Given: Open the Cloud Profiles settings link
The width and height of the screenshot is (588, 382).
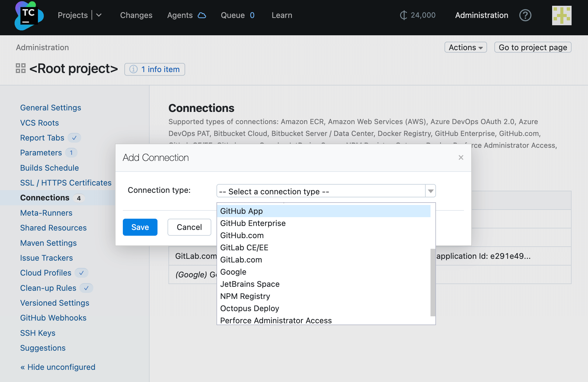Looking at the screenshot, I should click(46, 273).
